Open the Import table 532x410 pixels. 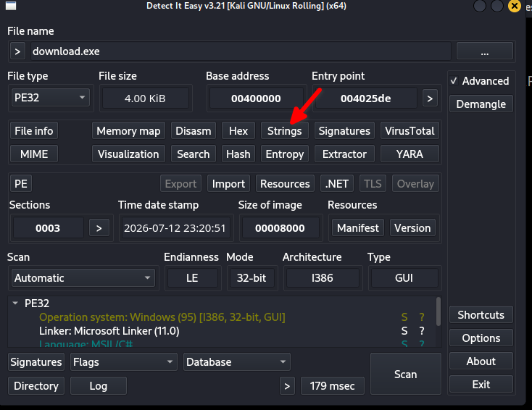[x=228, y=183]
